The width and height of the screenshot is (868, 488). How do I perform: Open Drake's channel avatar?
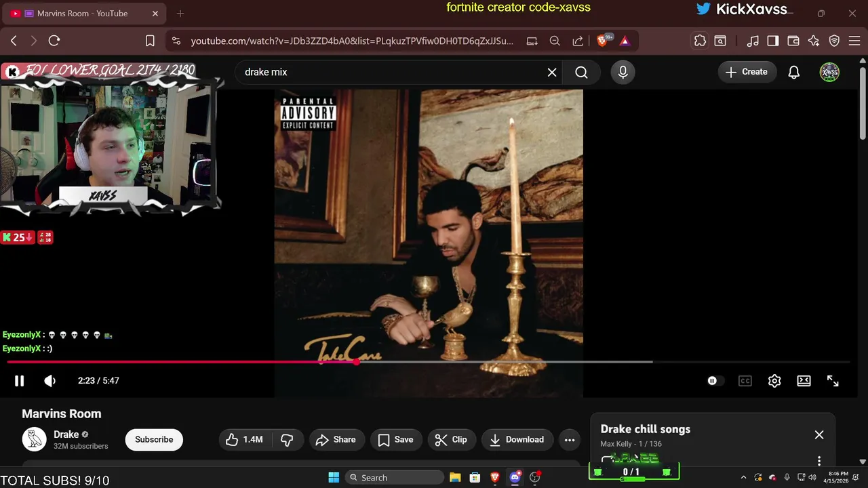tap(34, 440)
